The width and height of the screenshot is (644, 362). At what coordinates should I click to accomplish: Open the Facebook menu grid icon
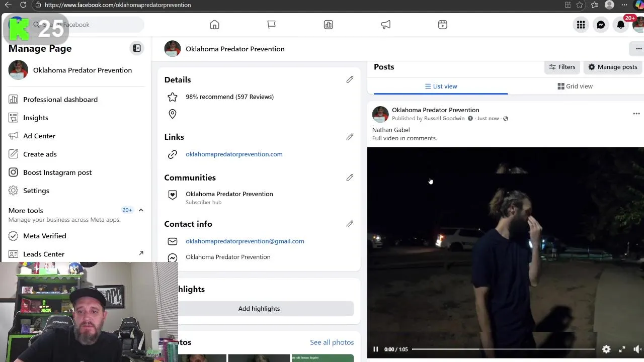[581, 25]
